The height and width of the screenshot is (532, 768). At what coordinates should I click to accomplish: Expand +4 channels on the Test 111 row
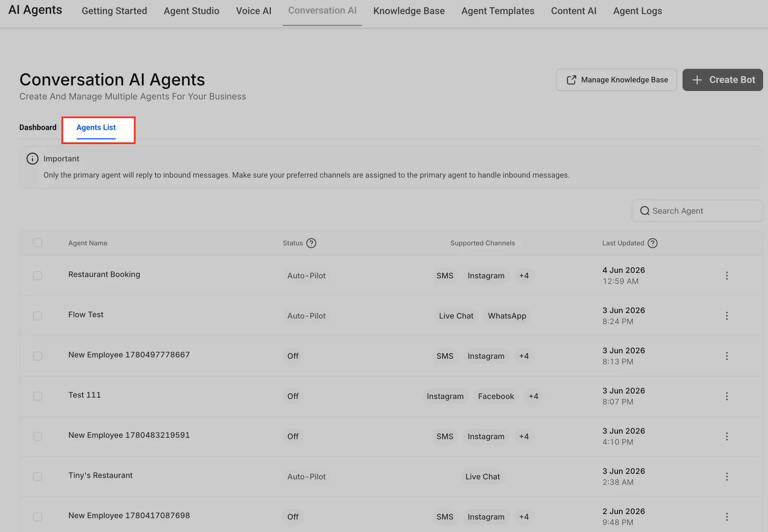pyautogui.click(x=533, y=396)
